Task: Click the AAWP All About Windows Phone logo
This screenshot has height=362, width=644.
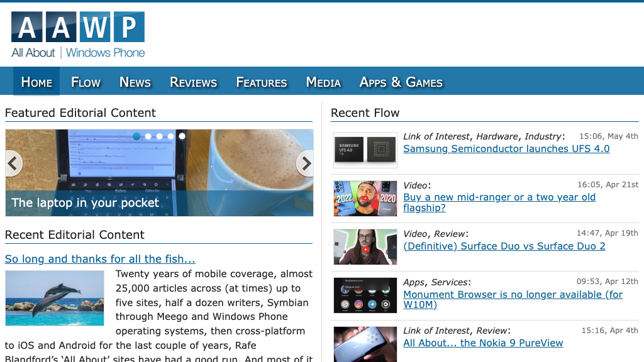Action: (x=78, y=35)
